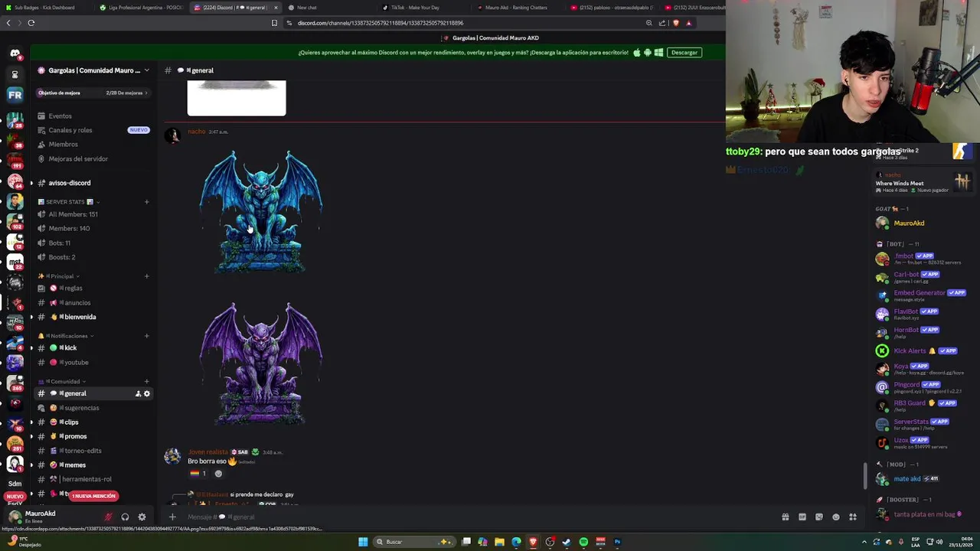Open user settings gear icon
Image resolution: width=980 pixels, height=551 pixels.
142,517
